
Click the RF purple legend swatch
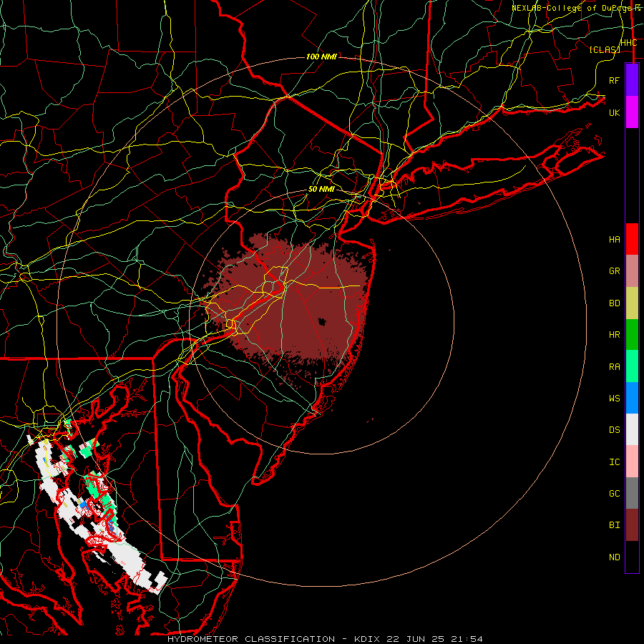(632, 80)
